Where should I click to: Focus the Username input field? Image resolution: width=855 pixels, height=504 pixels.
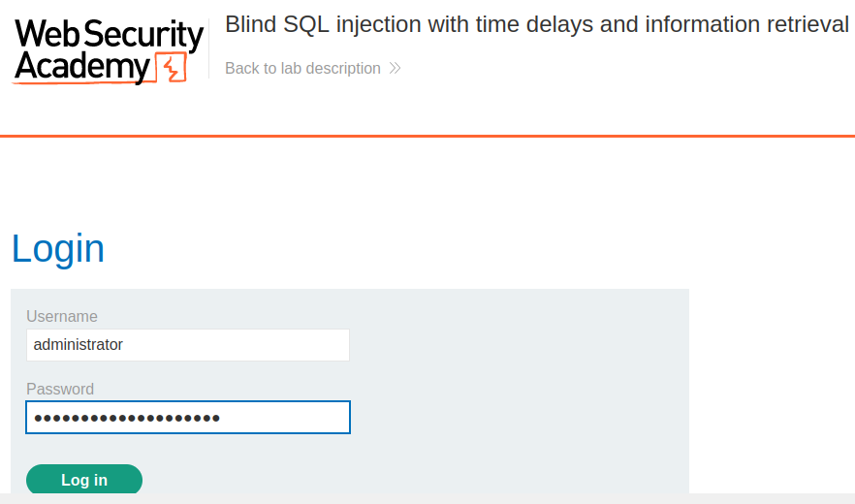tap(188, 345)
